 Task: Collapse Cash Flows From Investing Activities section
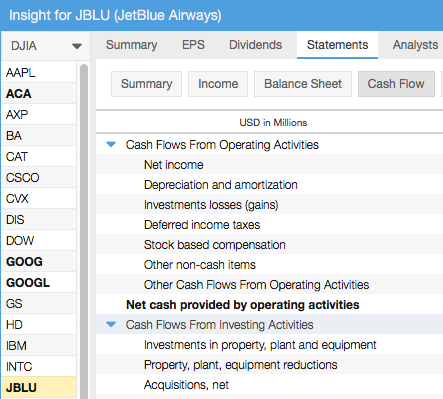pos(111,324)
